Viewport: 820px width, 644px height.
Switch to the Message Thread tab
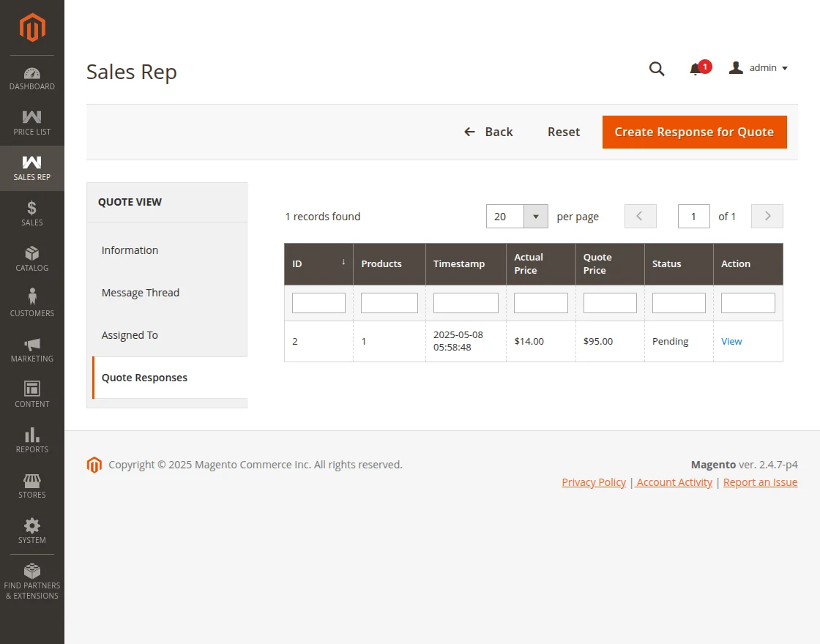tap(141, 293)
